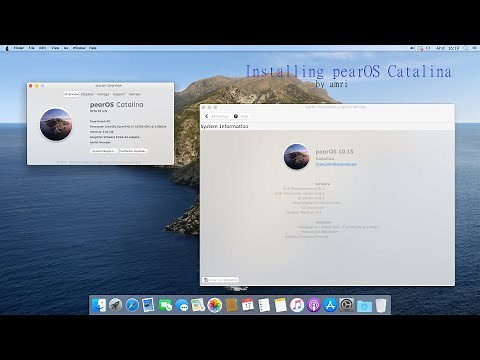The image size is (480, 360).
Task: Open the Calendar icon in dock
Action: pos(248,305)
